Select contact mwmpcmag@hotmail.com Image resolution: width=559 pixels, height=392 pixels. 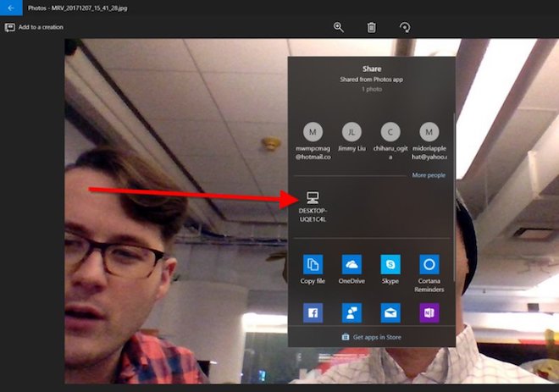[x=313, y=140]
